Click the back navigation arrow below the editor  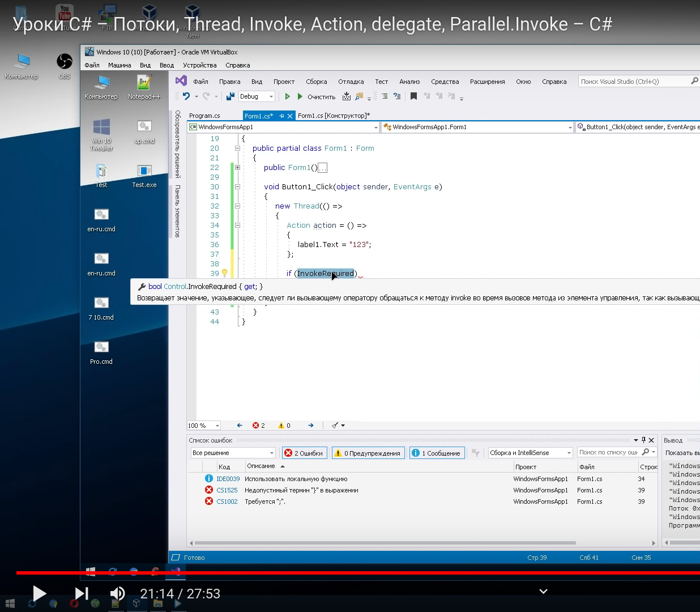240,425
